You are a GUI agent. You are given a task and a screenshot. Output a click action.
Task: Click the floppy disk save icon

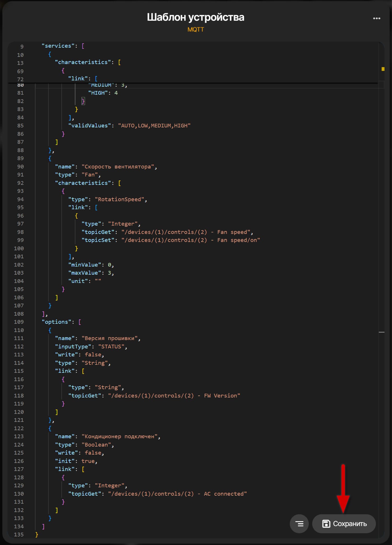tap(326, 524)
